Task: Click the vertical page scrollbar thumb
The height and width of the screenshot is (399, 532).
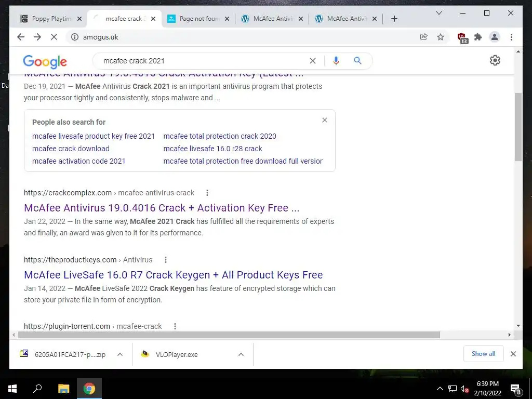Action: tap(518, 127)
